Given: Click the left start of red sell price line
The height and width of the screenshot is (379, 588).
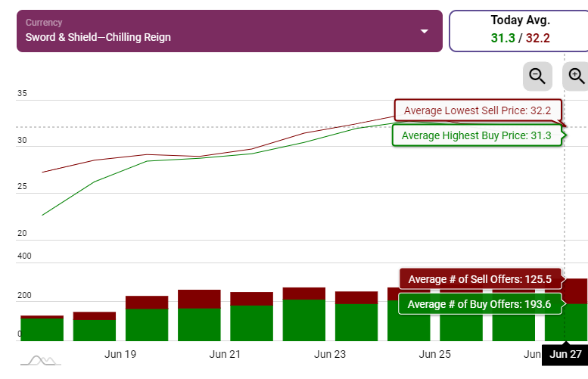Looking at the screenshot, I should pos(43,172).
